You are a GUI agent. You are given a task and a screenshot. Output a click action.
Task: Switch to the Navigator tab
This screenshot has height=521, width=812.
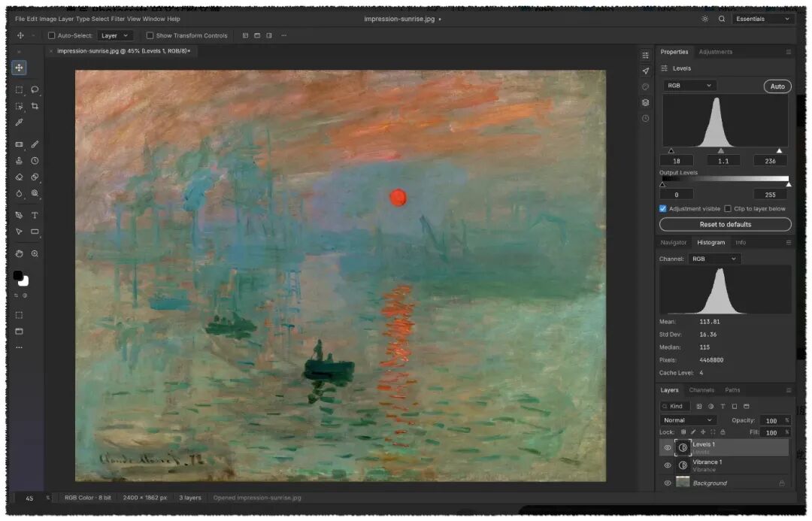tap(673, 243)
